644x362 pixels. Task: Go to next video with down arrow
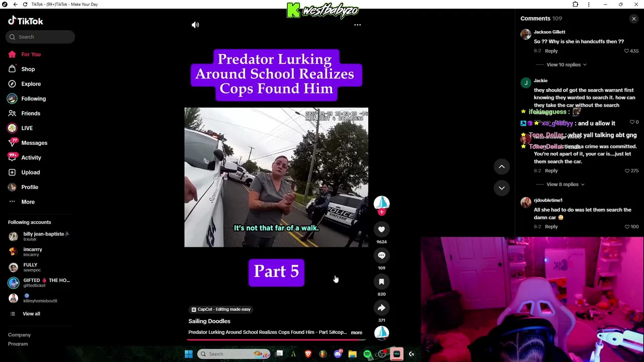tap(502, 188)
